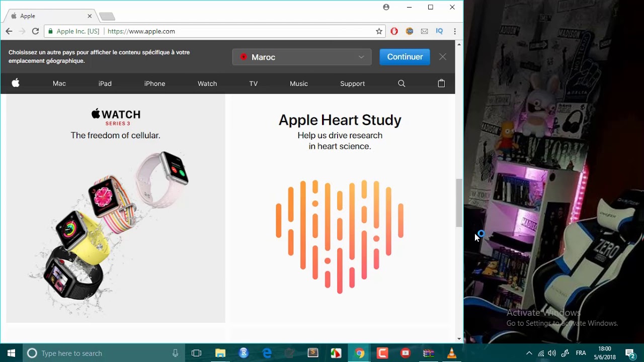Open Task View on taskbar
Viewport: 644px width, 362px height.
[197, 353]
